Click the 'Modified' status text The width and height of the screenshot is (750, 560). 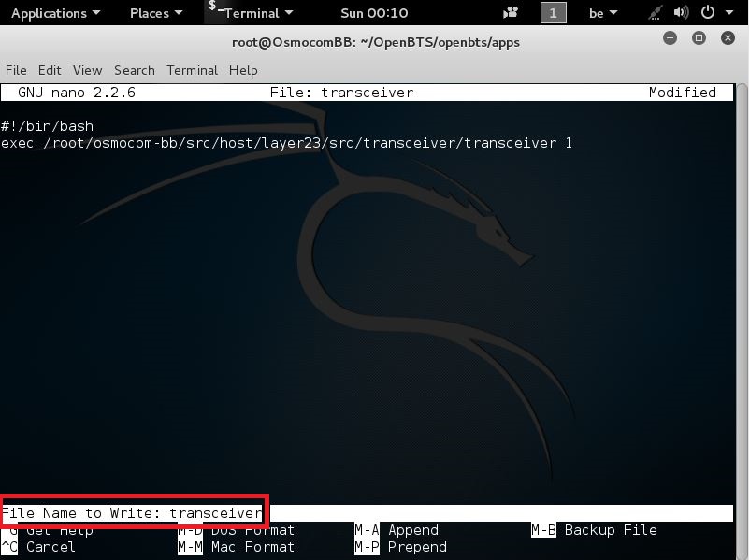pyautogui.click(x=682, y=93)
